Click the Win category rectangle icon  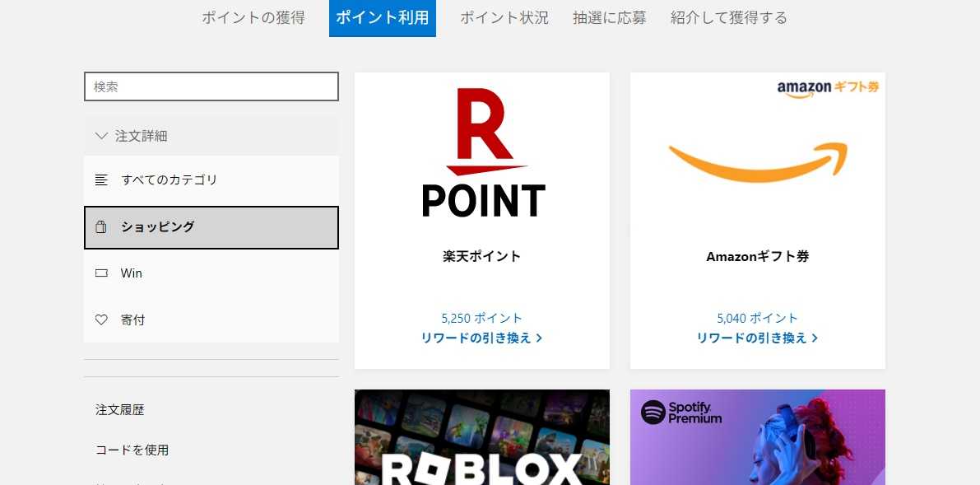pyautogui.click(x=101, y=273)
